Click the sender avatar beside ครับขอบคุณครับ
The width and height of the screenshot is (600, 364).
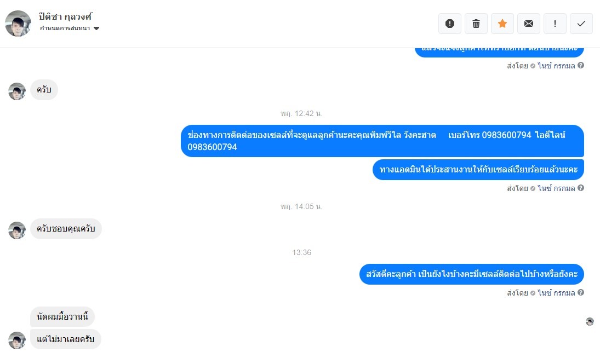click(x=17, y=230)
